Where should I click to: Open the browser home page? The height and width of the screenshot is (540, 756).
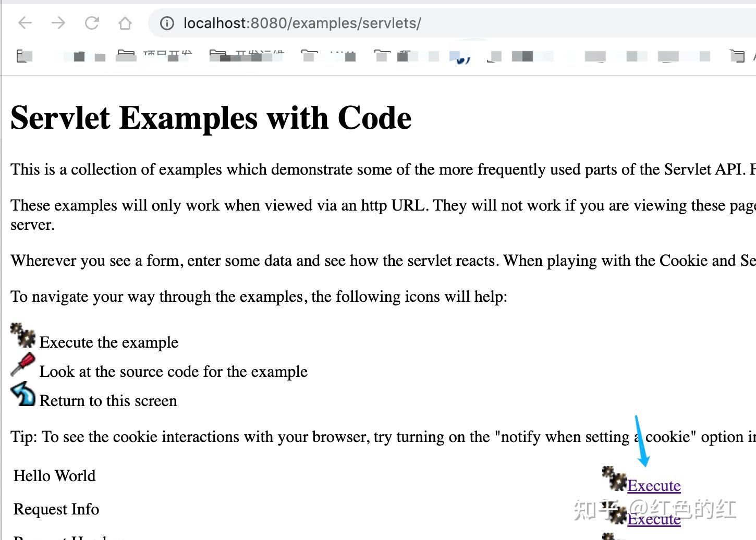125,23
